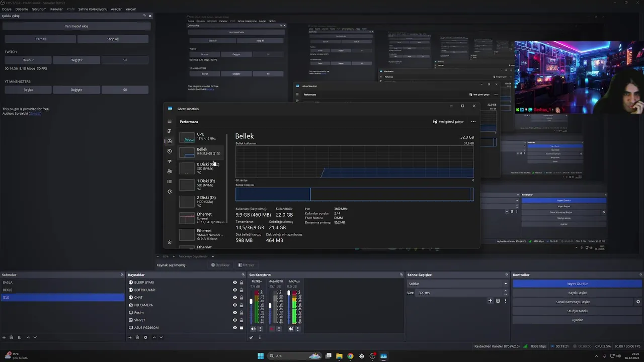Click Start all outputs button

click(40, 39)
